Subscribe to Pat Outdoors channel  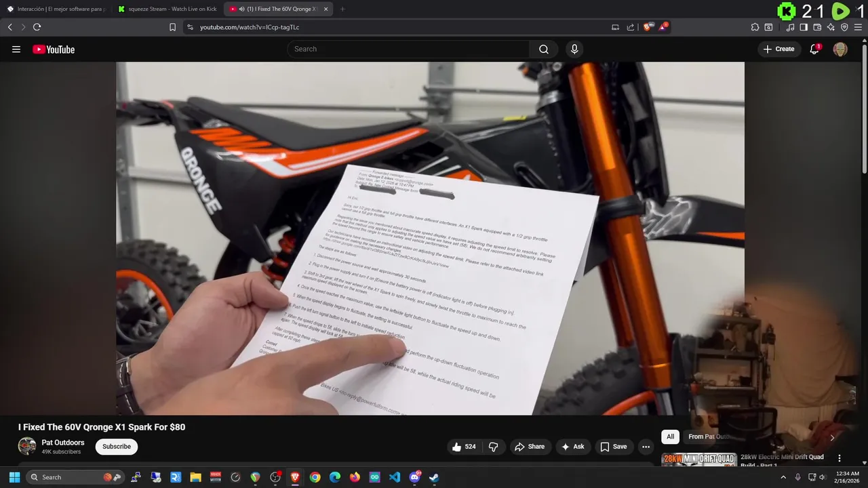click(x=117, y=447)
